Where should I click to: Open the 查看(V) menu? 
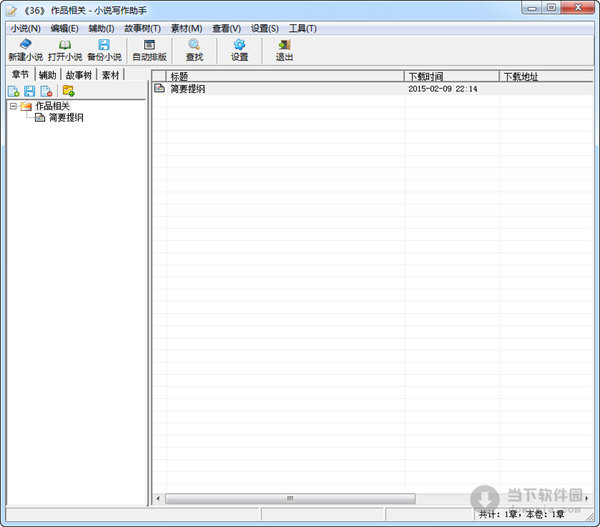tap(227, 29)
